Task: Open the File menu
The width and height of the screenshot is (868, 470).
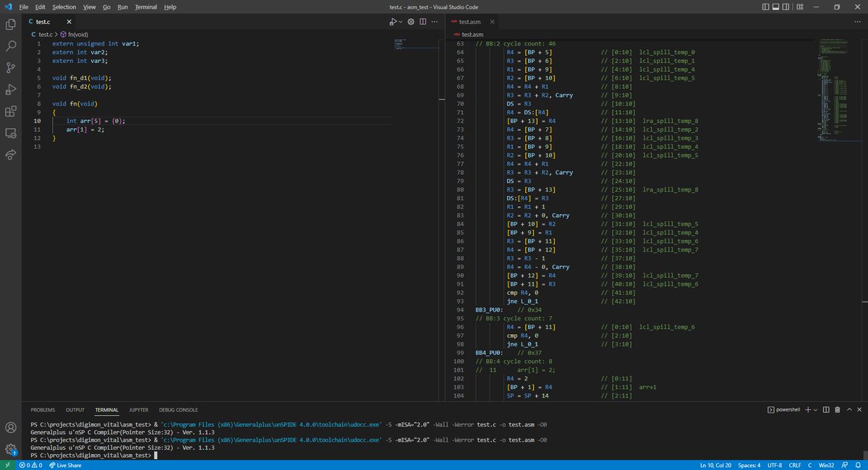Action: (x=24, y=7)
